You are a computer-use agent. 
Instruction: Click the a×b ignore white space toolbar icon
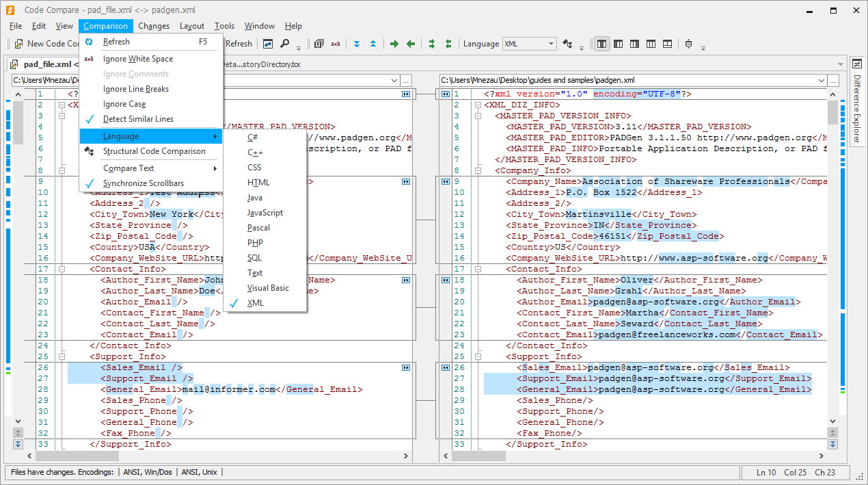336,44
